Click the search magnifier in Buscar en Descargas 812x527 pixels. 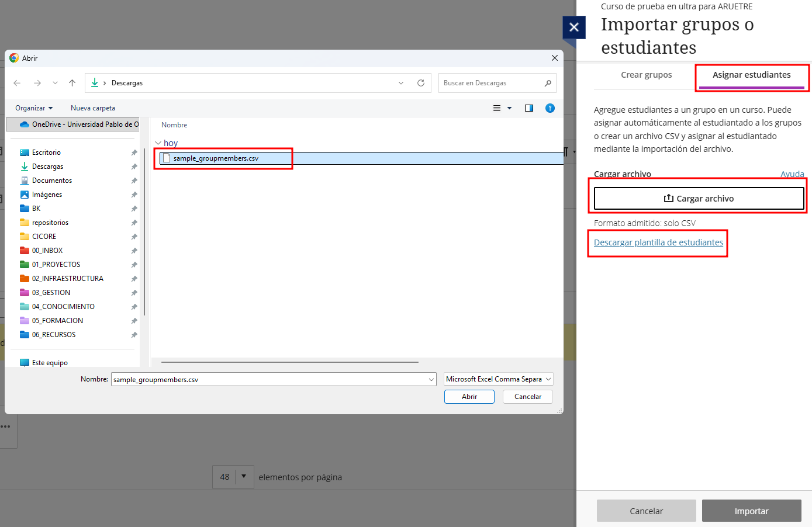click(548, 83)
